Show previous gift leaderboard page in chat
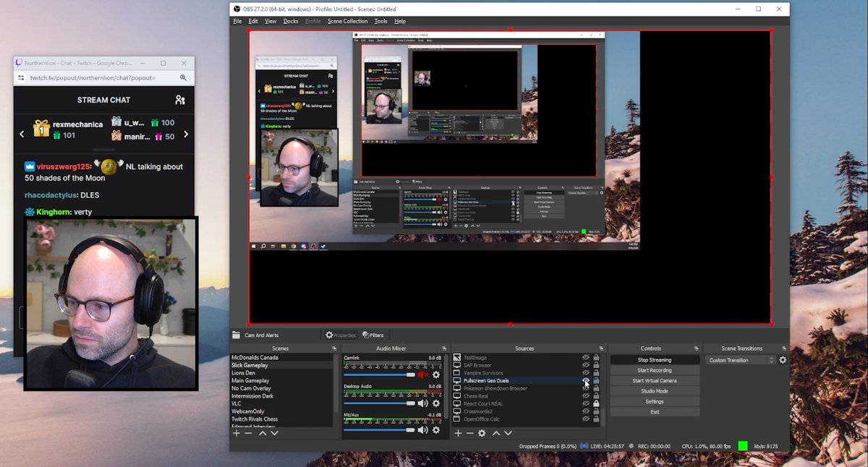The height and width of the screenshot is (467, 868). point(22,134)
